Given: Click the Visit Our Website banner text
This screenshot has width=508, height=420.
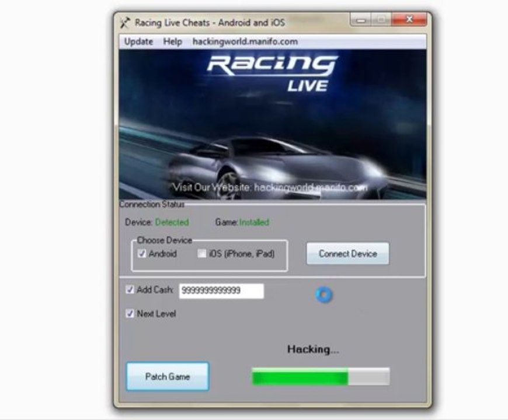Looking at the screenshot, I should (270, 187).
